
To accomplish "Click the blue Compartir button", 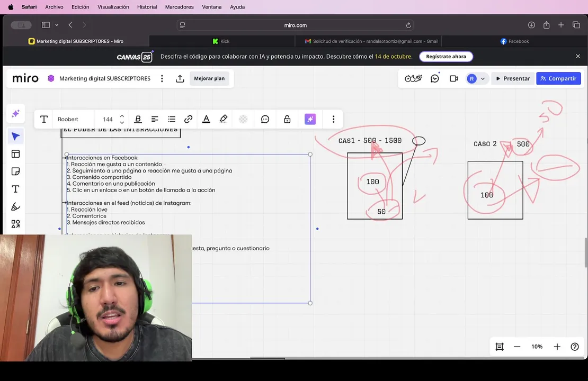I will click(x=558, y=78).
